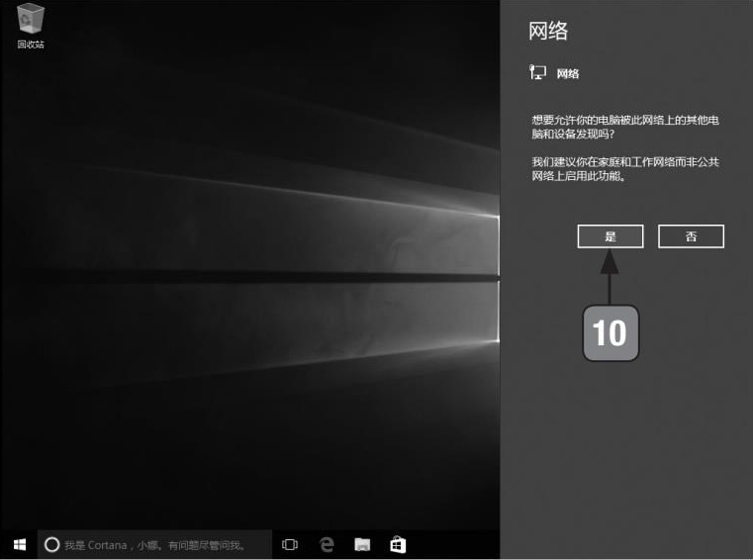Screen dimensions: 753x560
Task: Click 是 to allow network discovery
Action: 611,236
